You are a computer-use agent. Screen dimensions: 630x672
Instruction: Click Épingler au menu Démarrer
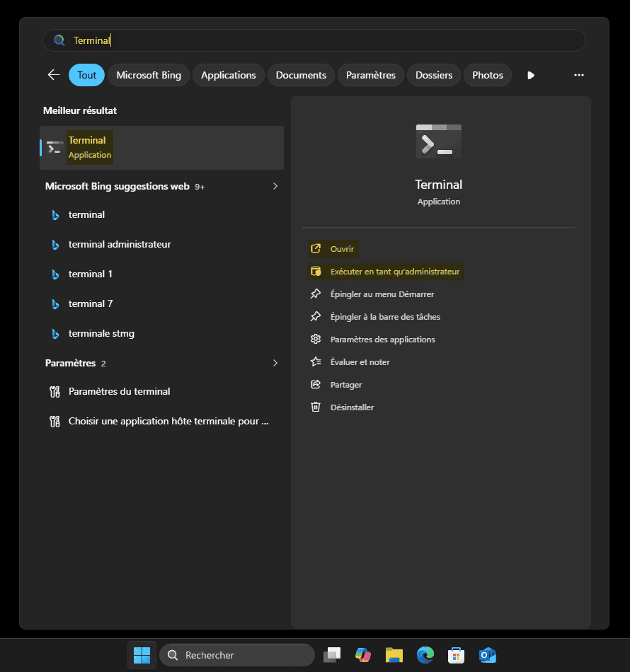click(x=372, y=294)
